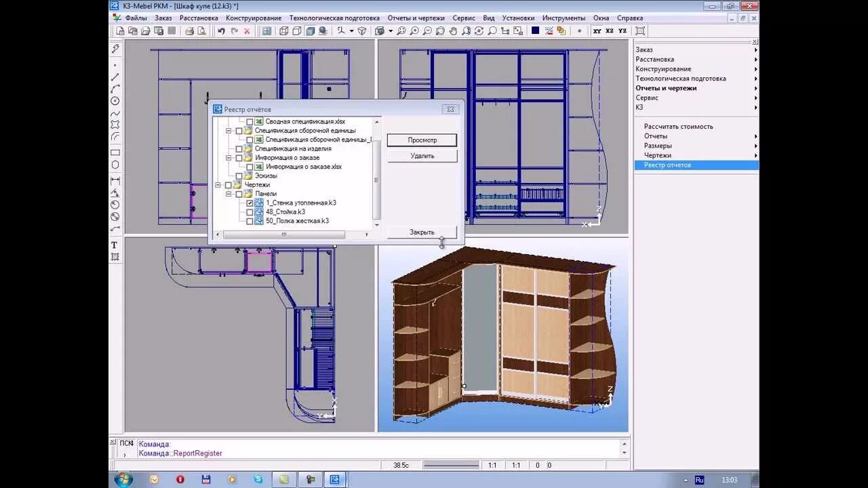868x488 pixels.
Task: Click the Закрыть button in dialog
Action: click(422, 232)
